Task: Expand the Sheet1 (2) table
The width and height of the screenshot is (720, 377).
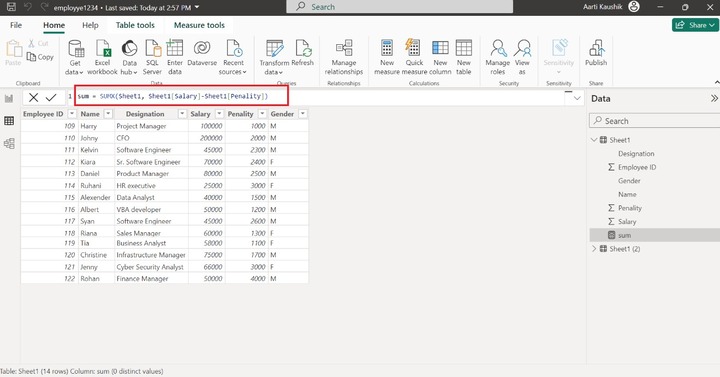Action: tap(594, 249)
